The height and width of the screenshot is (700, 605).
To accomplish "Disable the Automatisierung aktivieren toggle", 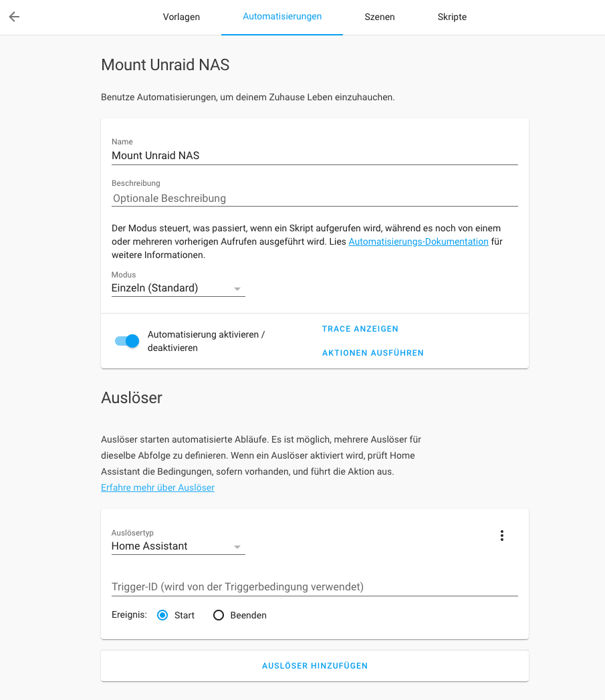I will tap(126, 341).
